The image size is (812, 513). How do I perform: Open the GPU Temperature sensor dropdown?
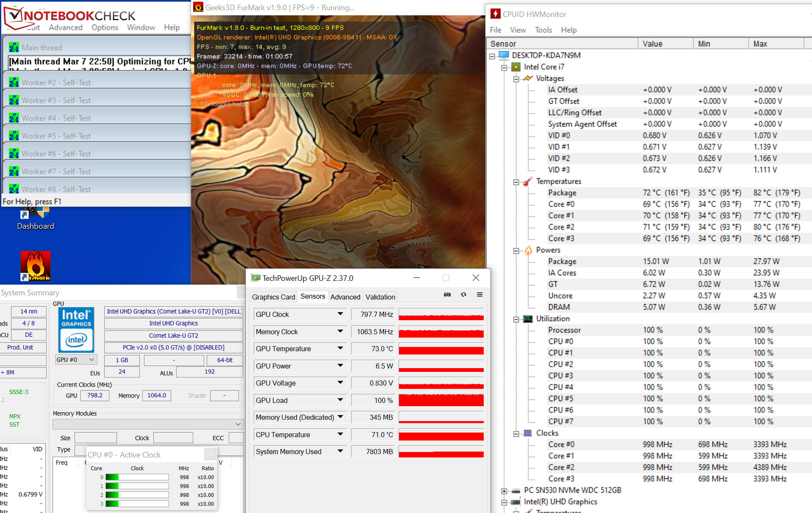coord(340,348)
